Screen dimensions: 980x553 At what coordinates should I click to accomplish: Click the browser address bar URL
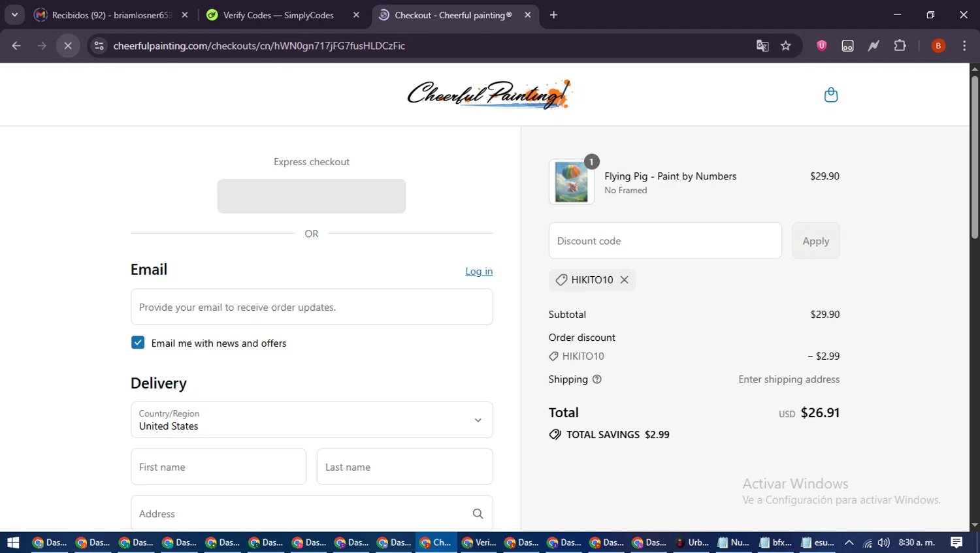259,46
